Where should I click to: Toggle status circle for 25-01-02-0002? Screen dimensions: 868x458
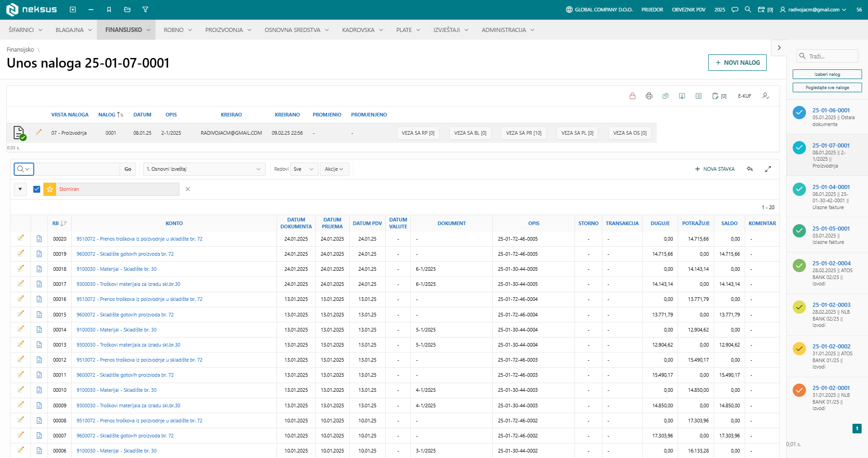click(799, 348)
